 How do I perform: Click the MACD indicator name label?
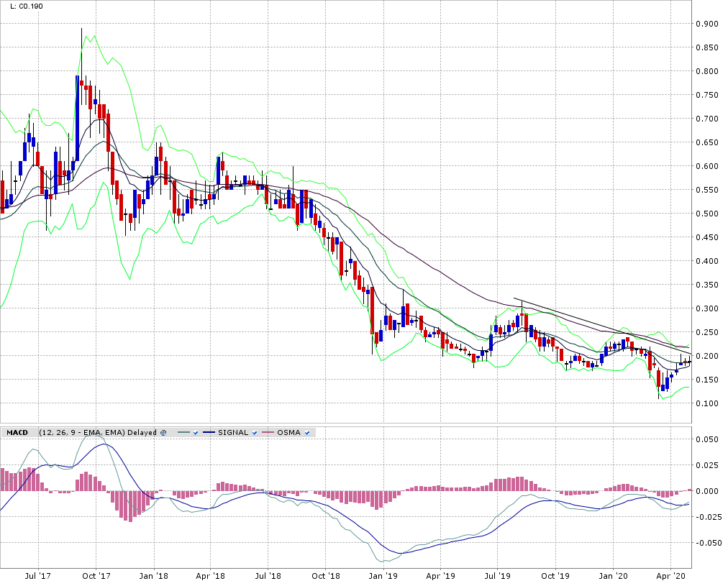point(17,432)
